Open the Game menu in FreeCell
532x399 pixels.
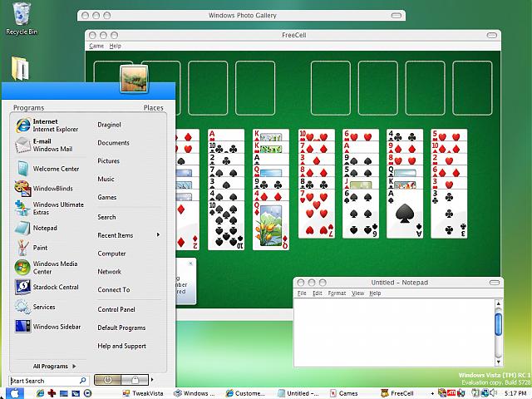tap(96, 46)
